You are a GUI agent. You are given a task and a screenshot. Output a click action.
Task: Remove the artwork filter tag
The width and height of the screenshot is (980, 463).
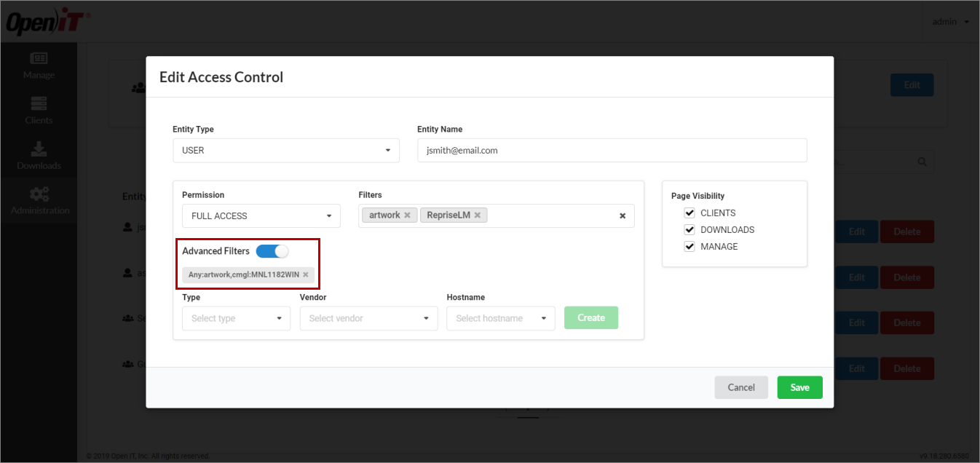pyautogui.click(x=407, y=215)
